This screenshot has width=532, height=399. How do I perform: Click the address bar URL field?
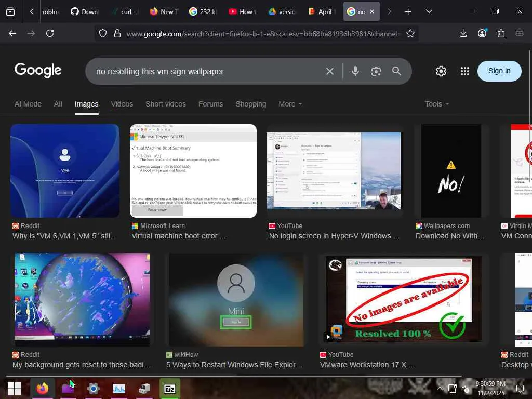[263, 34]
